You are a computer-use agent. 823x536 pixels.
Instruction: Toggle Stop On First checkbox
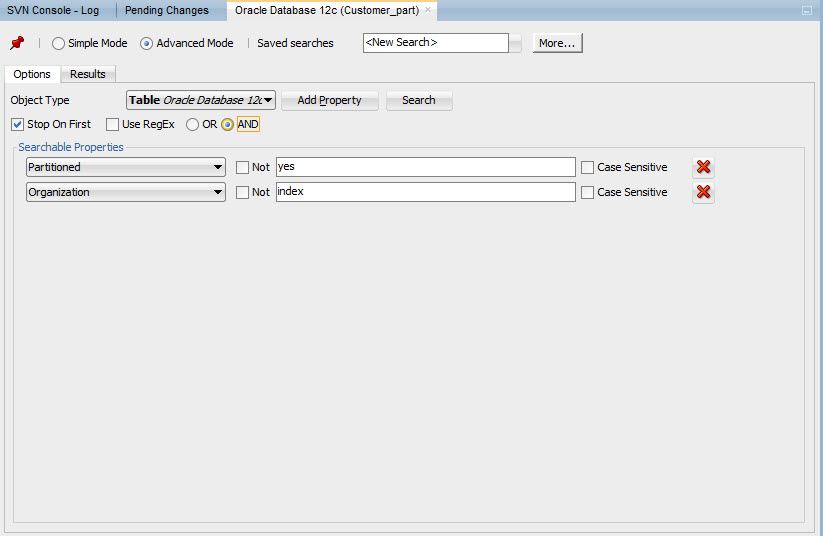pos(18,125)
